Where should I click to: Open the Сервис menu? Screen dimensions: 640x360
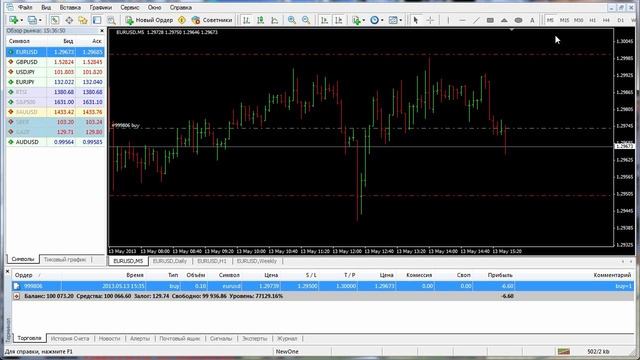click(130, 7)
